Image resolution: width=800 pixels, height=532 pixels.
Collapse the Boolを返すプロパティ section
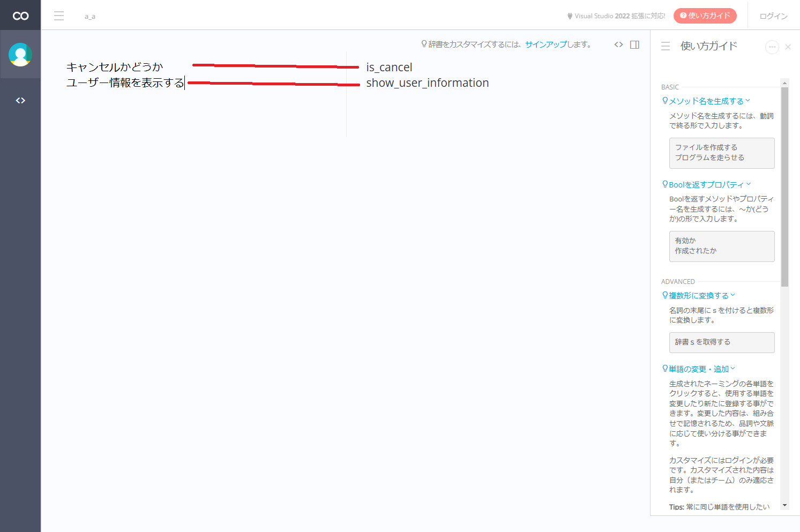point(707,184)
